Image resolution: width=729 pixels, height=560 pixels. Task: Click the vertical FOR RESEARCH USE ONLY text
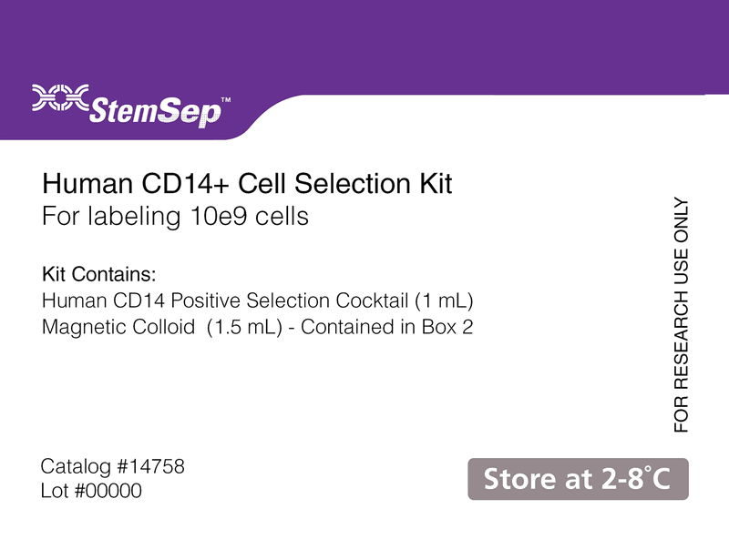click(x=681, y=315)
